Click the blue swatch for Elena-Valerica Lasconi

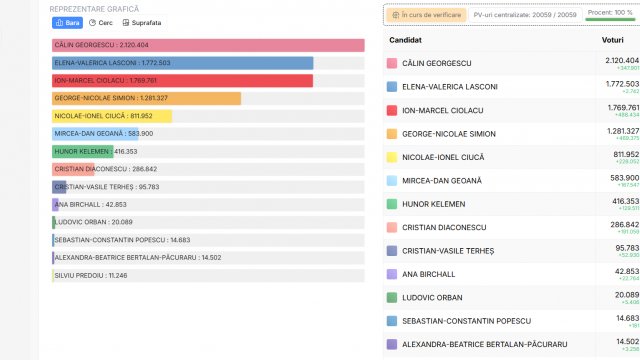(x=392, y=87)
